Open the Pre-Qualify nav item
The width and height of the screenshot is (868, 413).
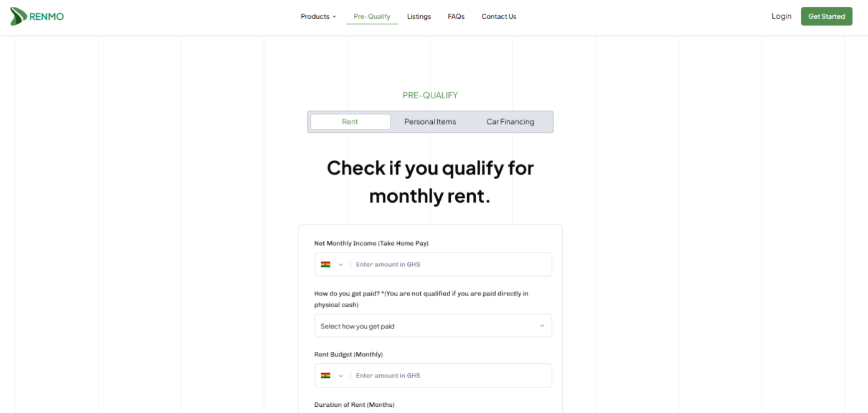pyautogui.click(x=372, y=16)
